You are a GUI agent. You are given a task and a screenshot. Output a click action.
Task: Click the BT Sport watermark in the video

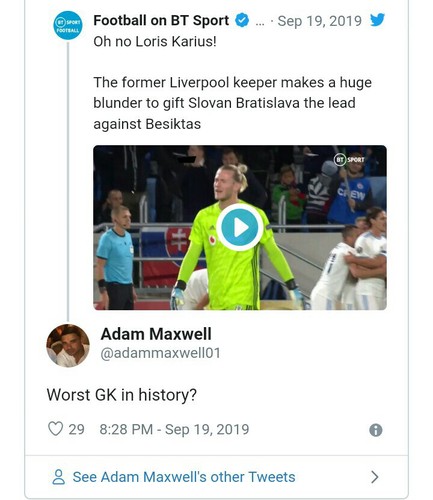tap(349, 160)
